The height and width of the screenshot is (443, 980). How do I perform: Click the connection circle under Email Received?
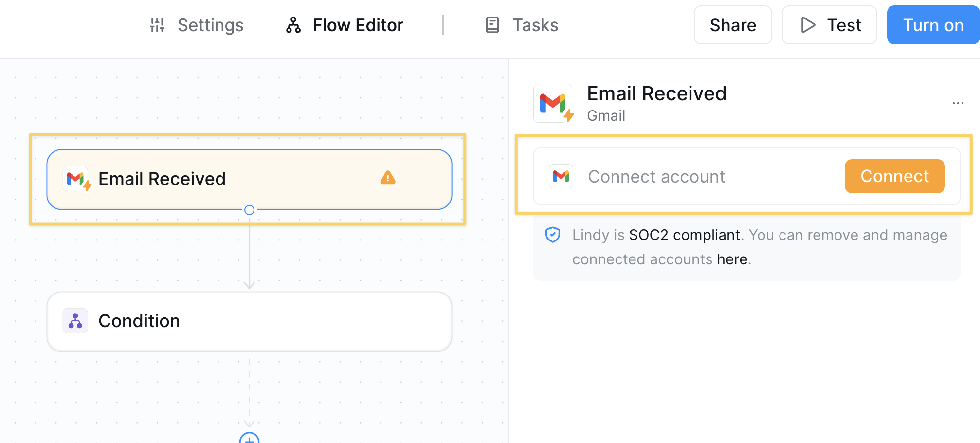[x=250, y=210]
